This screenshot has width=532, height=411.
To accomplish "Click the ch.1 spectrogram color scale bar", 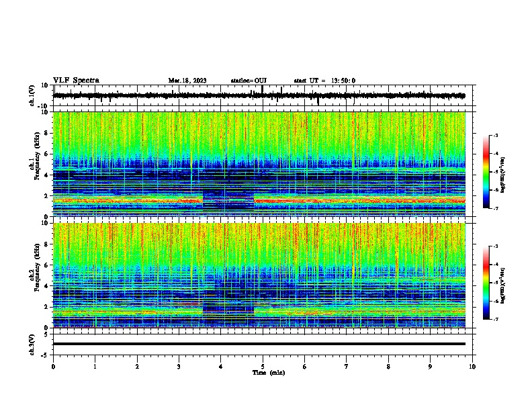I will coord(486,172).
